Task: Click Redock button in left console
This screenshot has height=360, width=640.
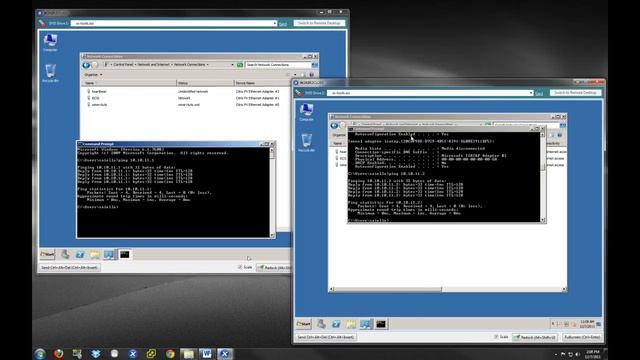Action: tap(274, 268)
